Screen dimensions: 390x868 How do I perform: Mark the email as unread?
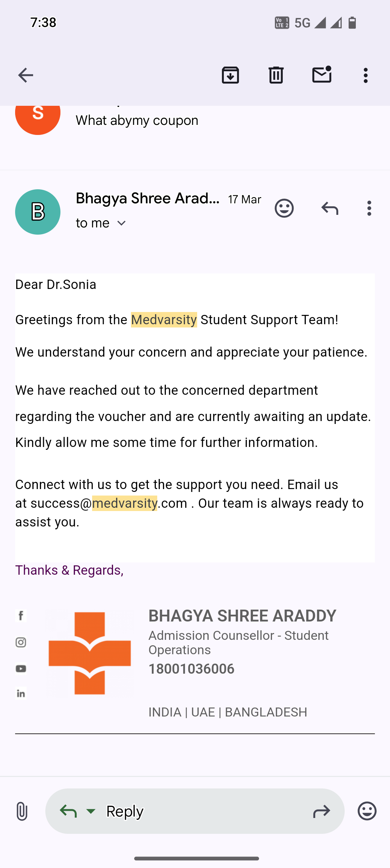click(x=322, y=75)
